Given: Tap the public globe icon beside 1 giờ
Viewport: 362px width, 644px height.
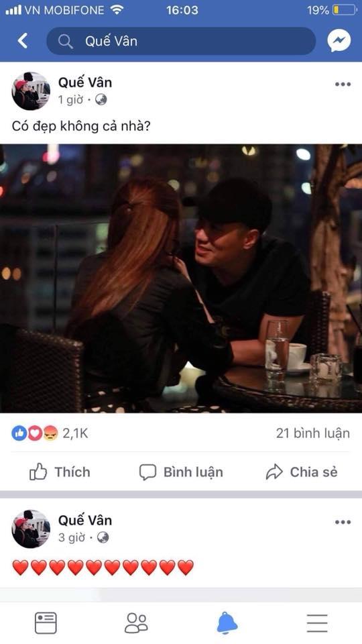Looking at the screenshot, I should pos(101,100).
